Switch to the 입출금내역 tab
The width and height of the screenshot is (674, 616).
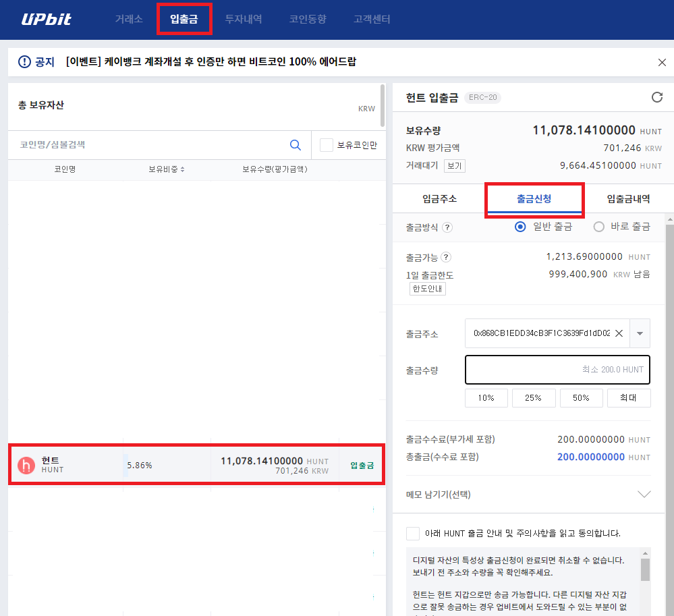[628, 198]
